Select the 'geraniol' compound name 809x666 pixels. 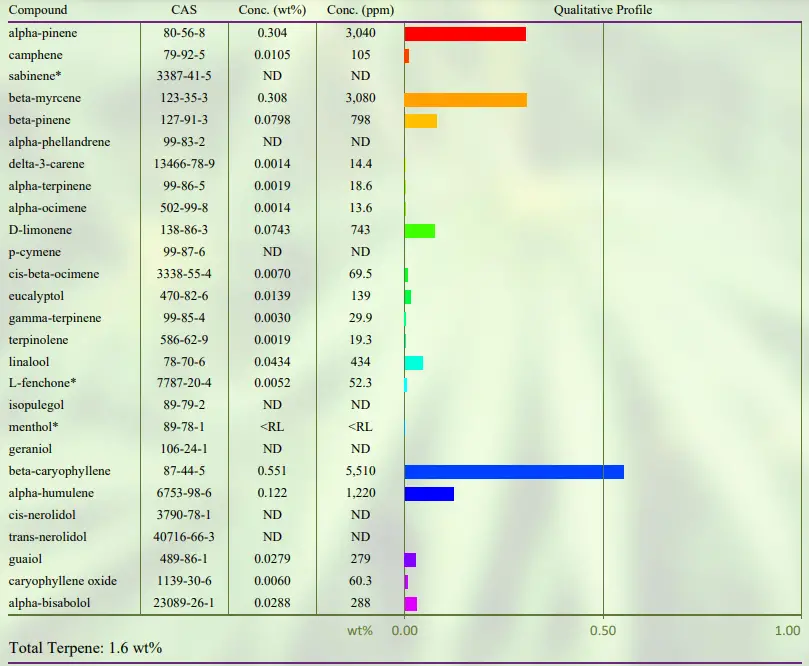point(30,449)
